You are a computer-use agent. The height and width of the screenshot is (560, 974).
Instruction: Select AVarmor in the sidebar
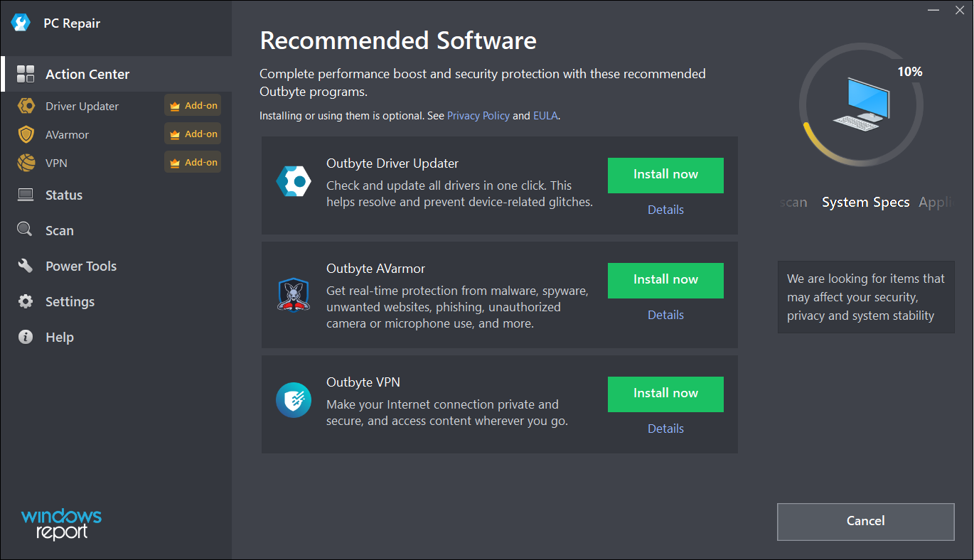(x=67, y=134)
